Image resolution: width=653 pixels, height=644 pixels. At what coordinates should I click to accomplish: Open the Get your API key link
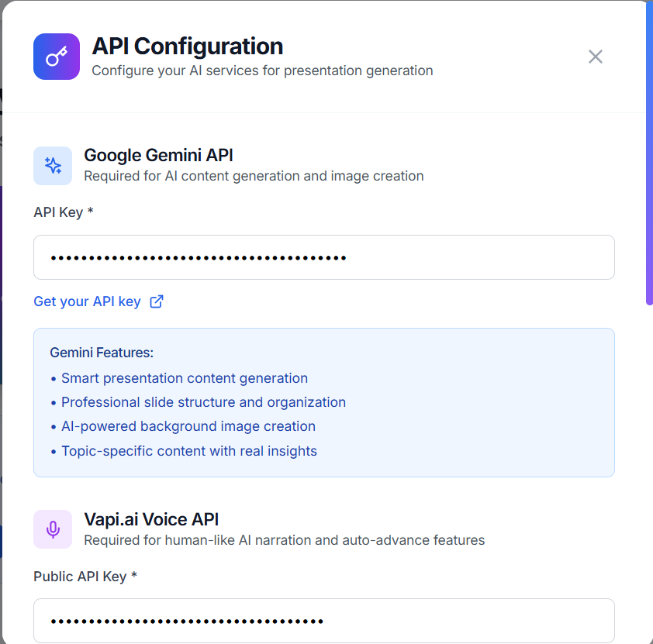point(98,301)
